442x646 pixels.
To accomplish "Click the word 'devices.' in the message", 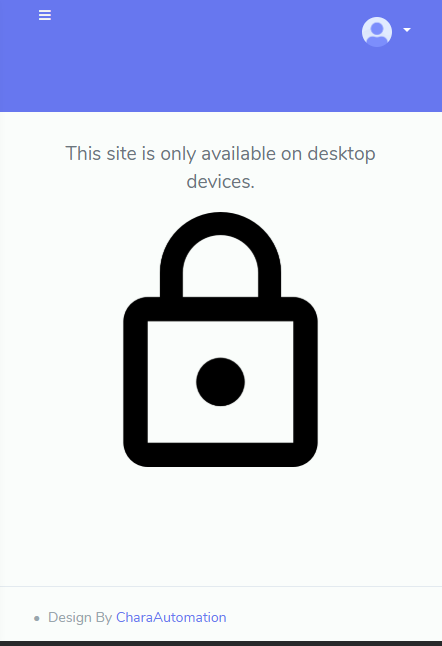I will pos(220,181).
